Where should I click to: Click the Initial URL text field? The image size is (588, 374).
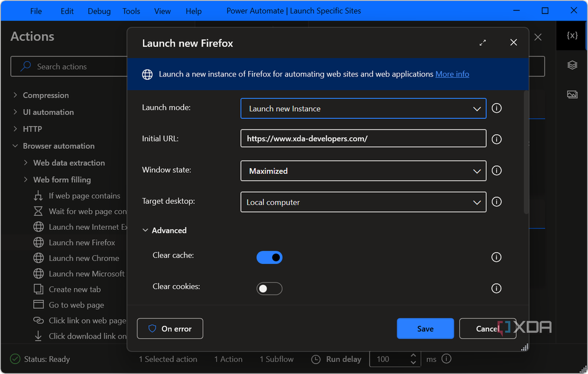click(x=363, y=138)
